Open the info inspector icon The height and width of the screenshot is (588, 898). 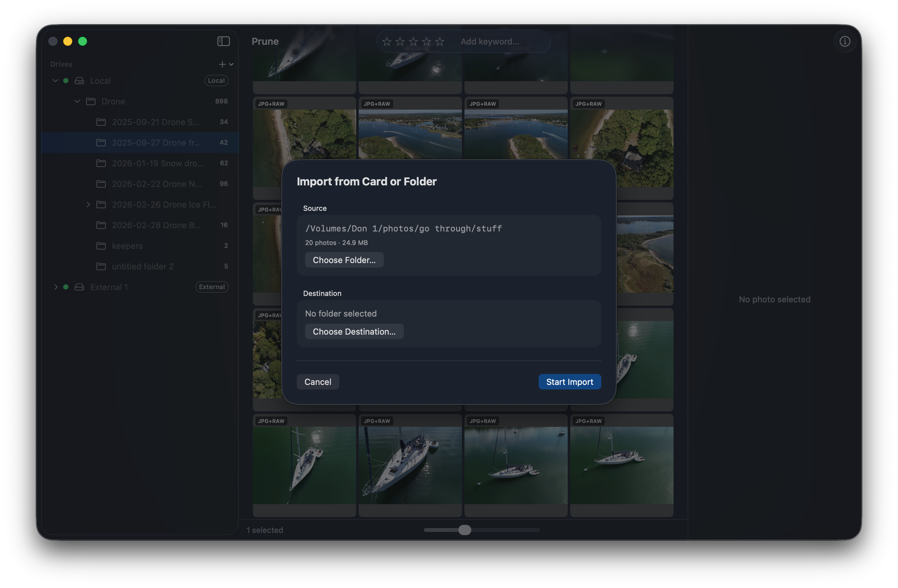click(x=844, y=41)
